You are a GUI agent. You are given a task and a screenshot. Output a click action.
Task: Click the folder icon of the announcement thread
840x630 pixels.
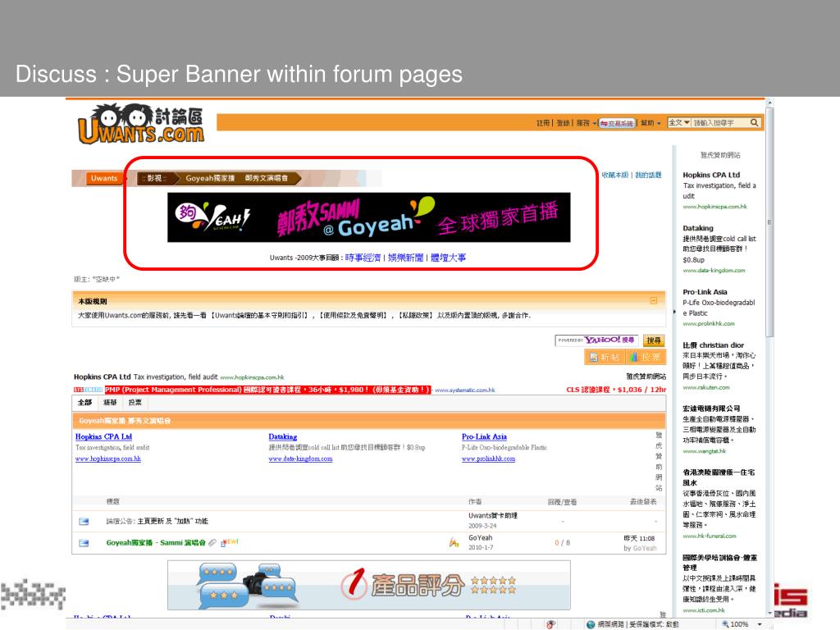pyautogui.click(x=84, y=521)
